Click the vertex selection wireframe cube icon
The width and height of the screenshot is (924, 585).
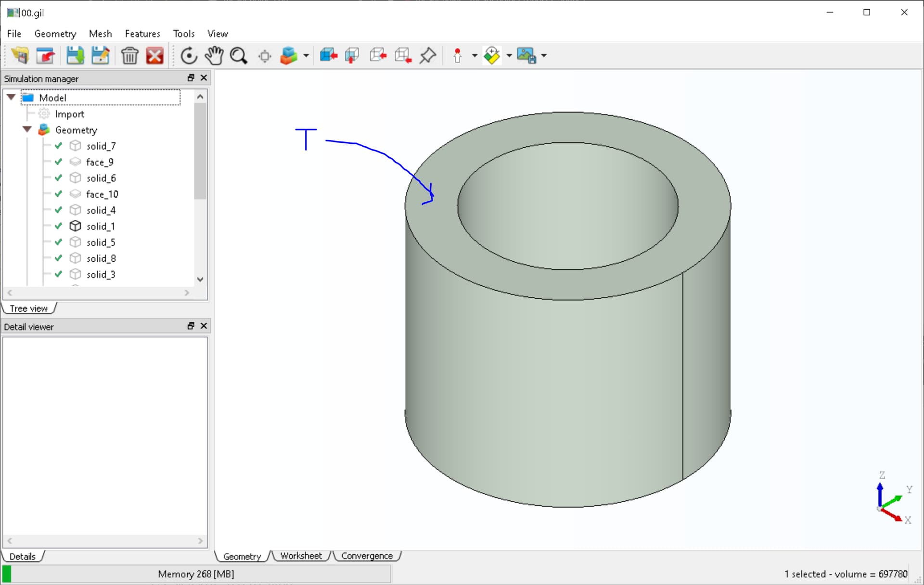click(x=403, y=56)
